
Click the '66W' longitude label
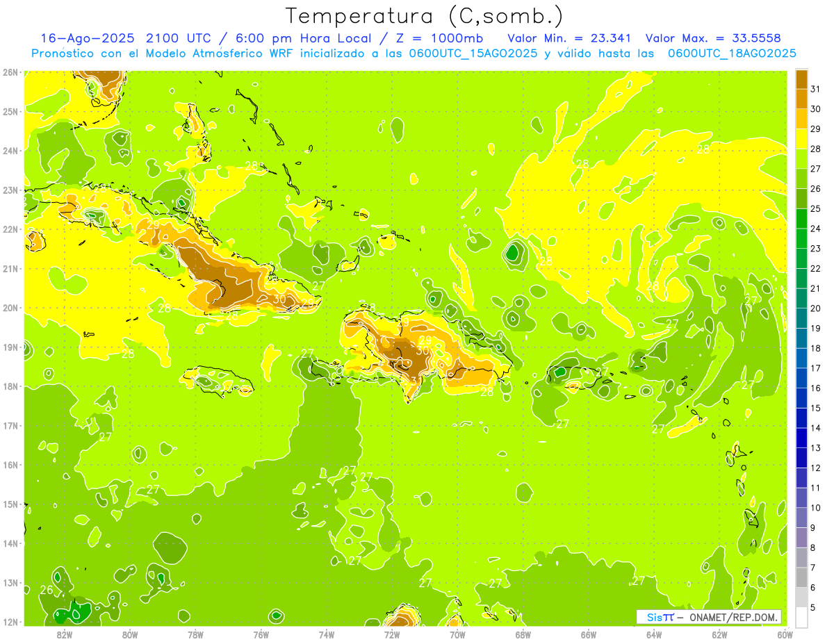[589, 634]
